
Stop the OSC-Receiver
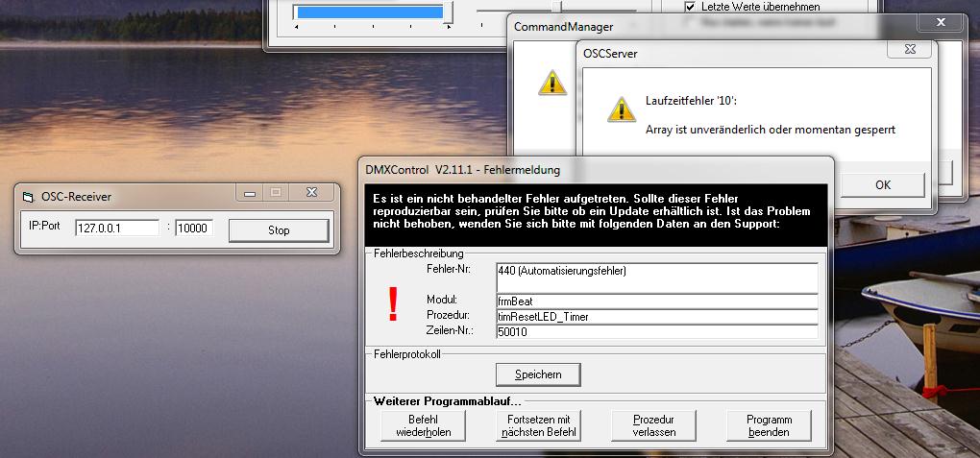click(279, 230)
